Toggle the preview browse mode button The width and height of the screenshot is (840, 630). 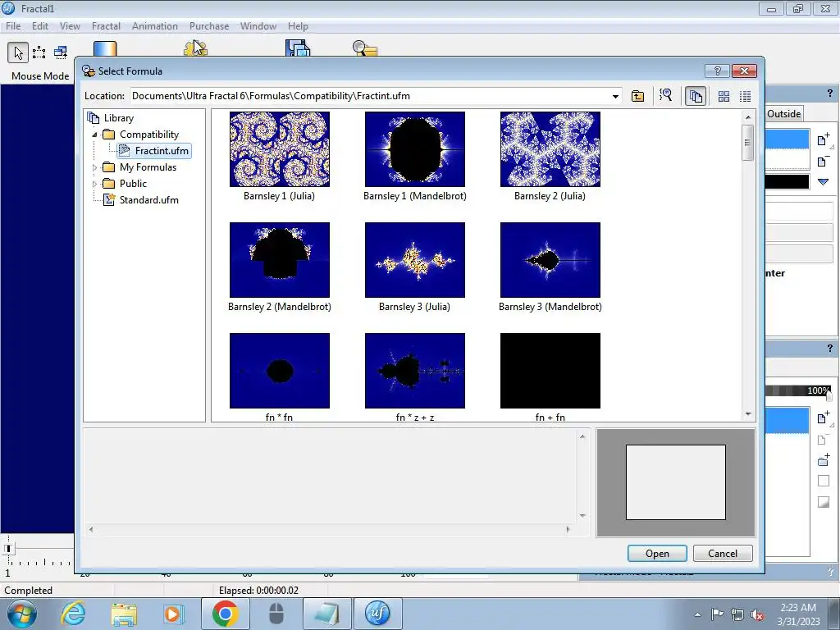pos(696,96)
